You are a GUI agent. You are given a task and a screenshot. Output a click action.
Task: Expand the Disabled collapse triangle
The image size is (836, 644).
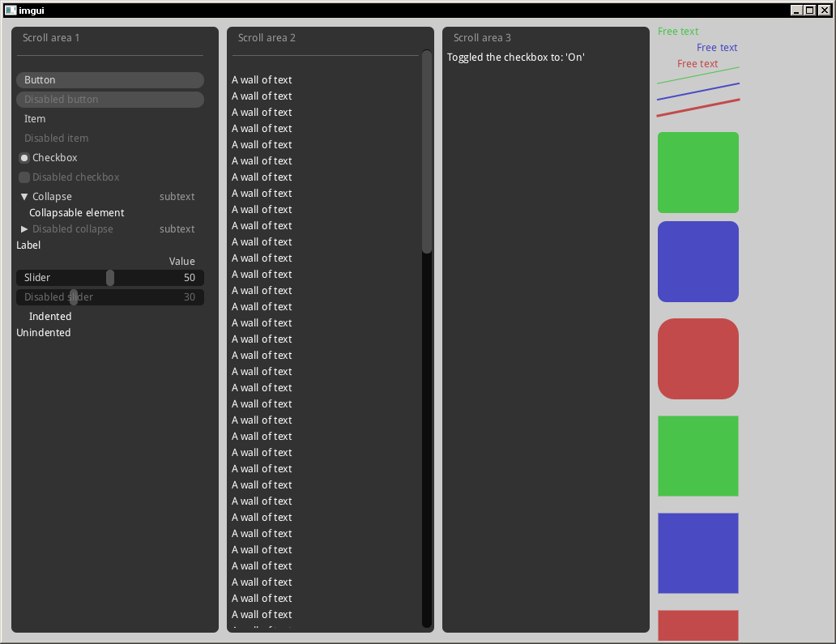point(24,228)
